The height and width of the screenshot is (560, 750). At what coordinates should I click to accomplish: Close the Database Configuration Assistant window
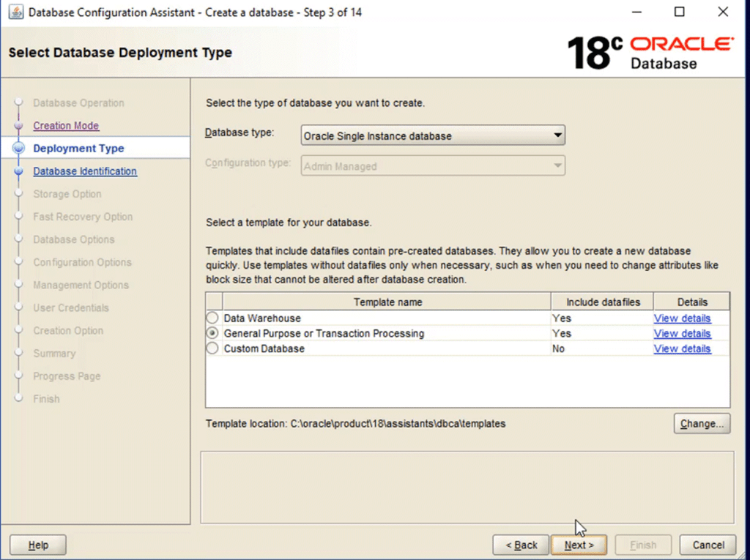[x=723, y=12]
